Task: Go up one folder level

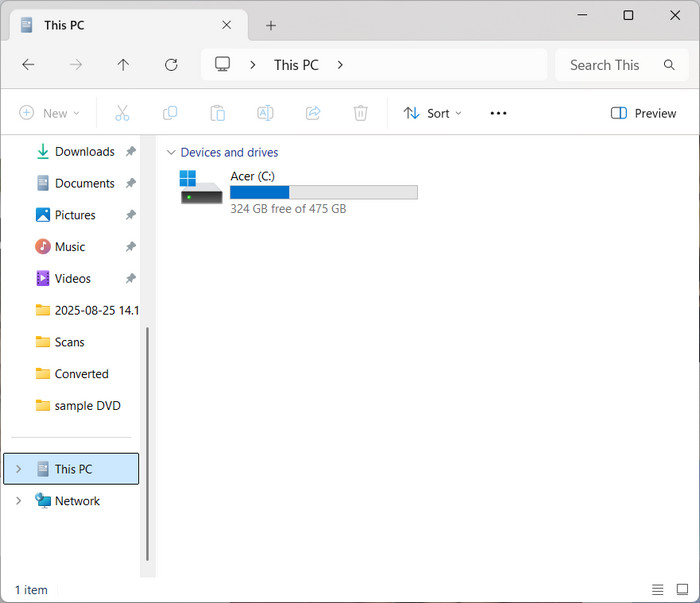Action: pos(123,65)
